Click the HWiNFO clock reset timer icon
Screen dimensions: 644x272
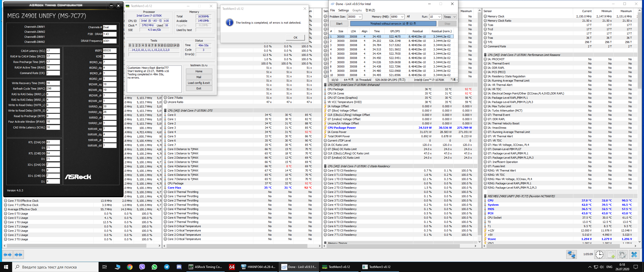599,255
